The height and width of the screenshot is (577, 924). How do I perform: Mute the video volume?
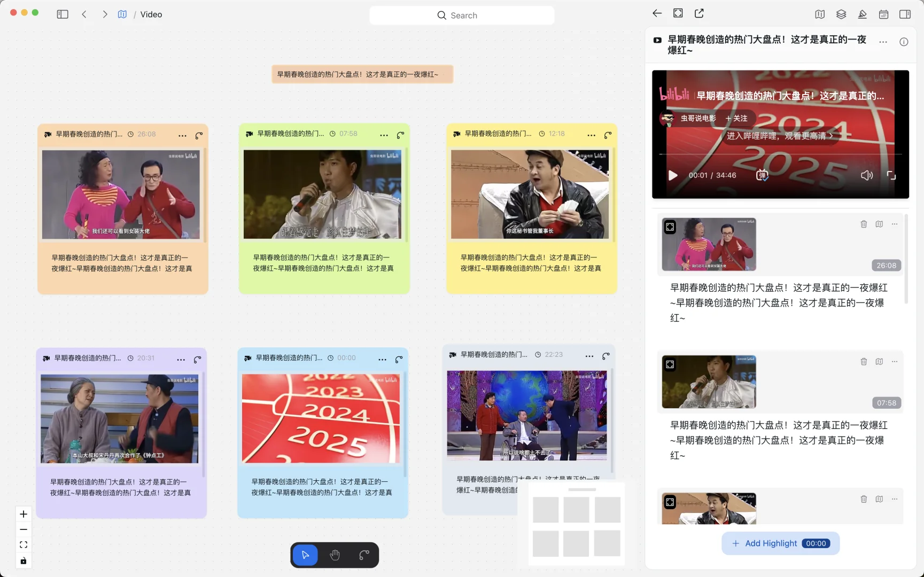(x=867, y=175)
